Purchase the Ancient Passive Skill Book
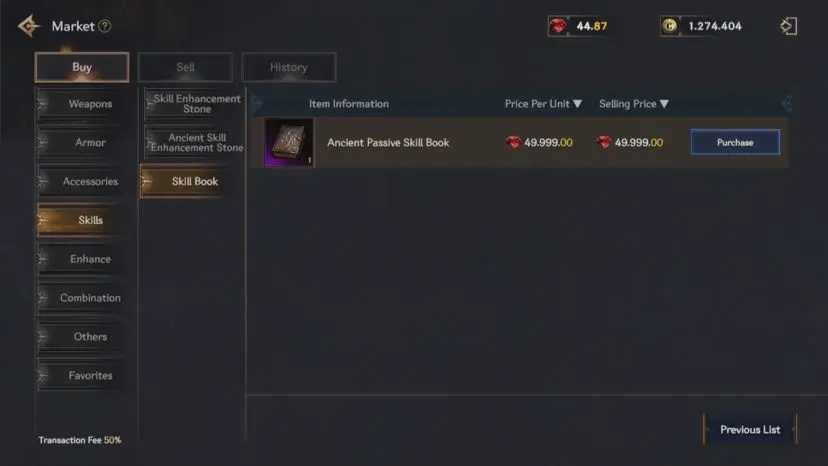 point(735,143)
